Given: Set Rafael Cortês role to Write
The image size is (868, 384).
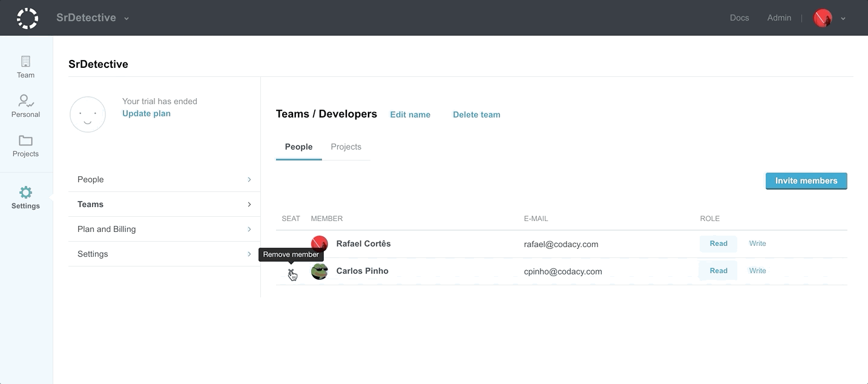Looking at the screenshot, I should [x=757, y=243].
